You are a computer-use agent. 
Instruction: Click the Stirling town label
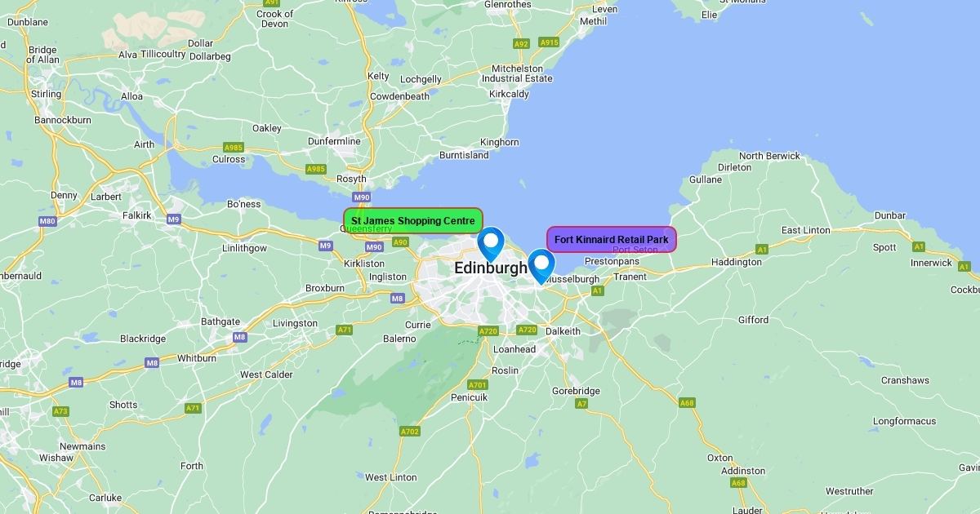47,94
